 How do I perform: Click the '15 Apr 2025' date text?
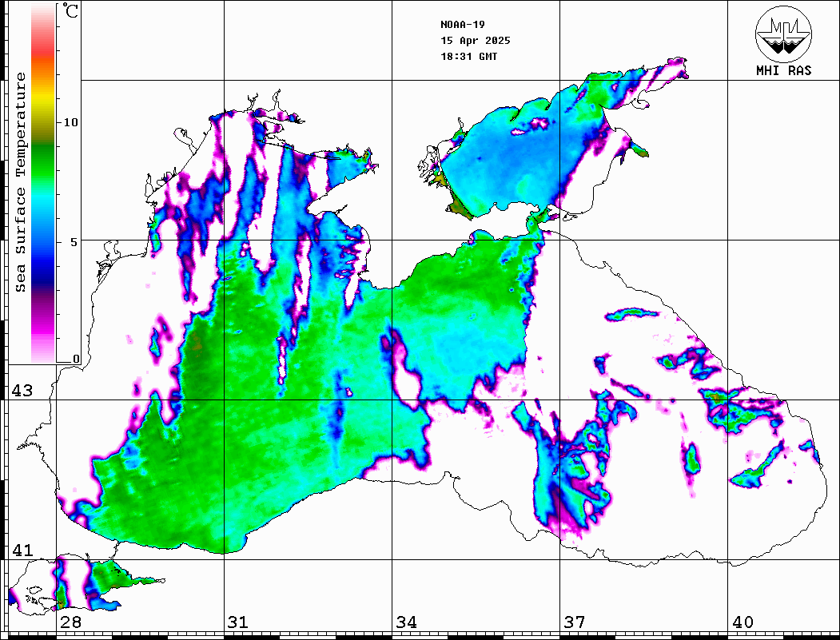point(476,41)
